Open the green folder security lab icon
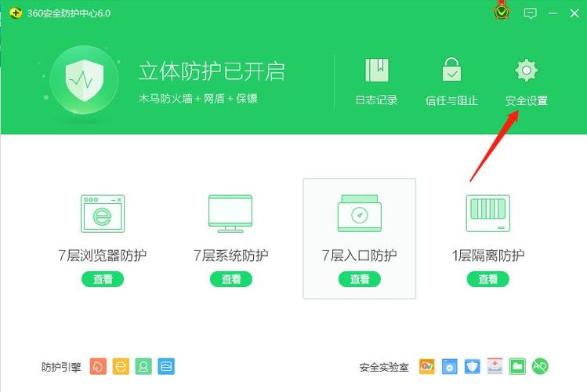The width and height of the screenshot is (587, 392). click(x=517, y=366)
